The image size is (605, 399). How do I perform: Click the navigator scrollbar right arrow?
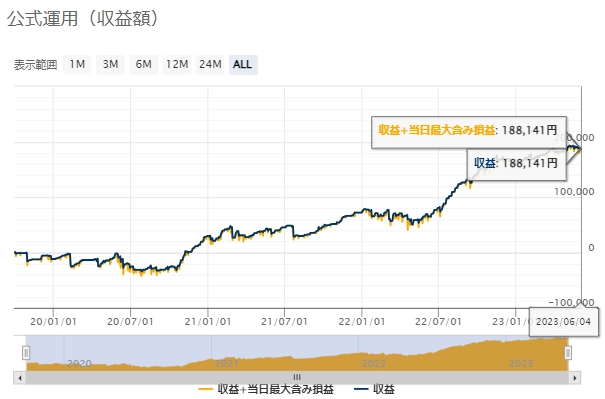click(575, 378)
